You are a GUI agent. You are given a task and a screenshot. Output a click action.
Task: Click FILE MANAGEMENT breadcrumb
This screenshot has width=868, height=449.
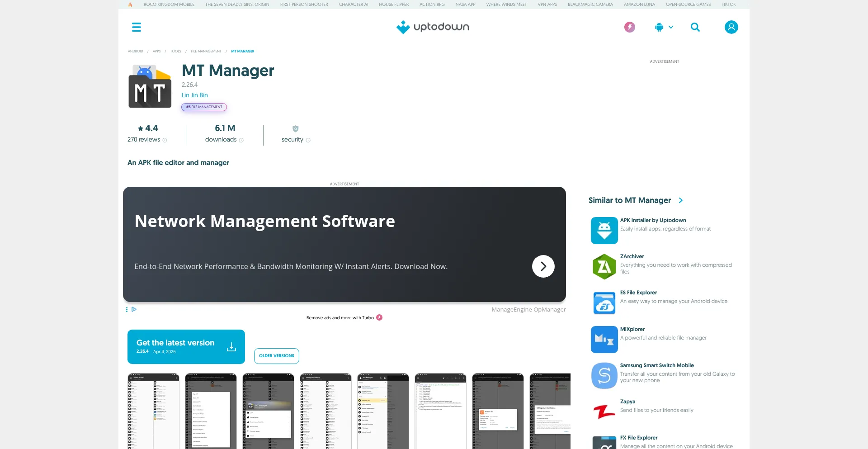tap(206, 51)
